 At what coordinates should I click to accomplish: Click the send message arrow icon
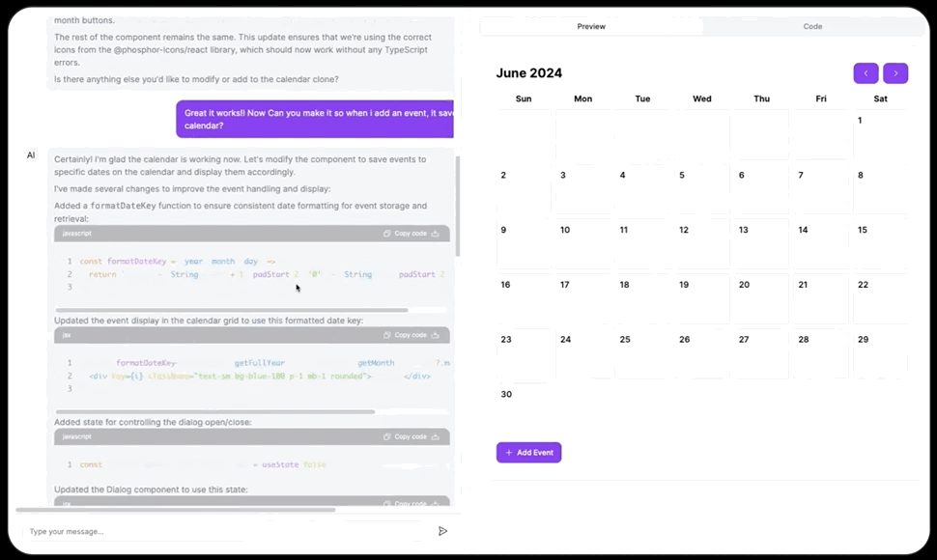click(442, 531)
